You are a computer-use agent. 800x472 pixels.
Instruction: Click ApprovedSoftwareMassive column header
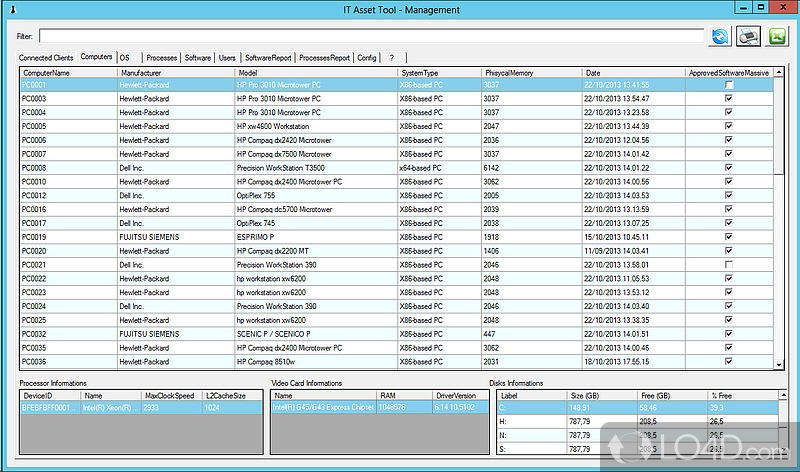coord(729,73)
